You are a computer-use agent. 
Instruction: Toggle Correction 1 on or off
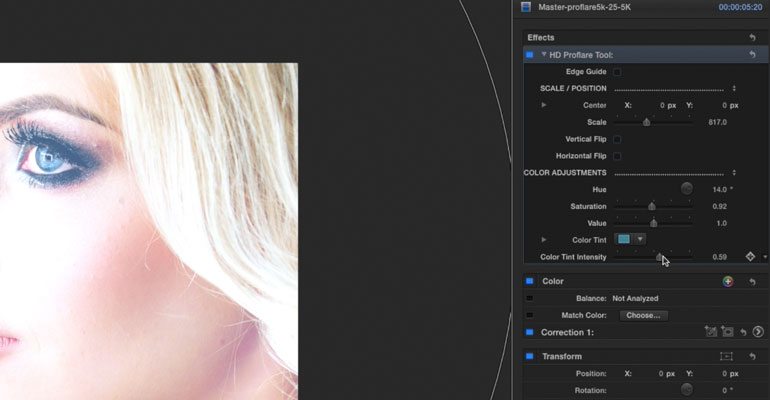pos(529,332)
